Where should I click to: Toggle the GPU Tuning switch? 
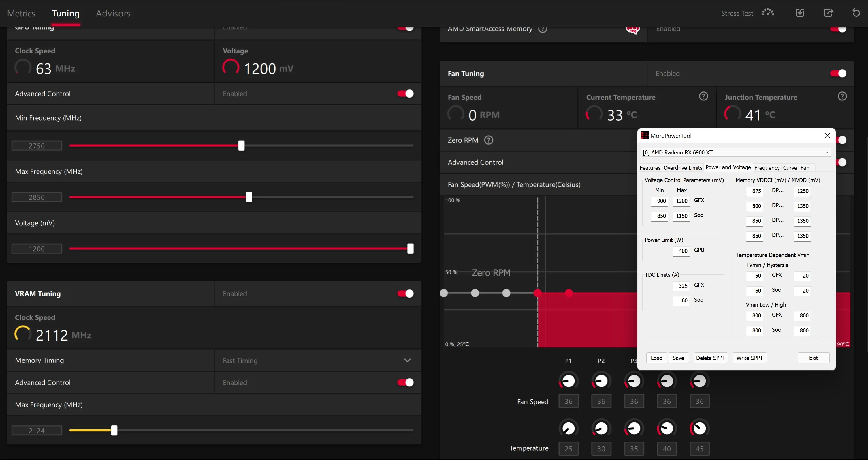click(405, 28)
